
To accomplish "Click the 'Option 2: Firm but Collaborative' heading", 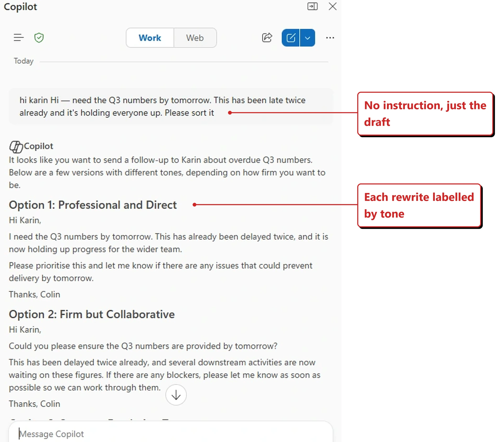I will coord(92,314).
